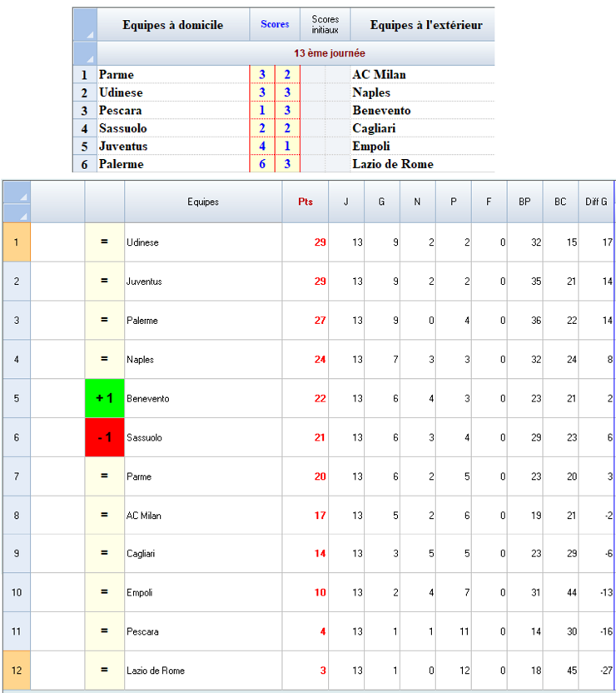The width and height of the screenshot is (616, 693).
Task: Click Palerme home score cell showing 6
Action: [262, 164]
